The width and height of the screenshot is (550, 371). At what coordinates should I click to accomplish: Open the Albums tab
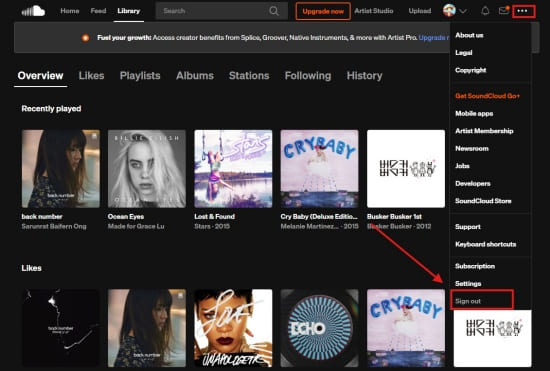(x=195, y=76)
